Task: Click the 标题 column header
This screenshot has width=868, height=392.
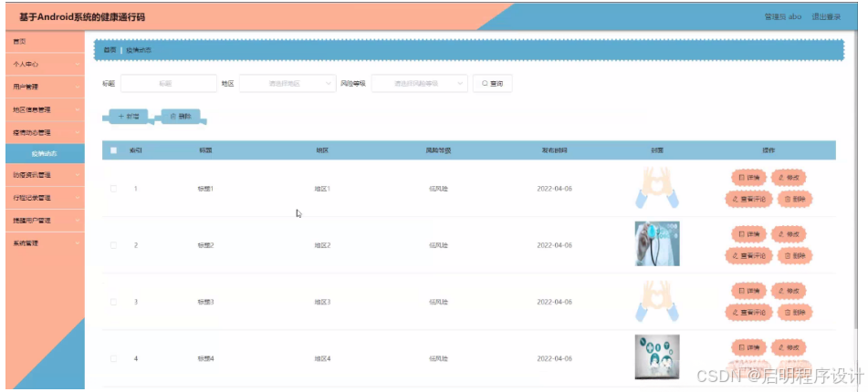Action: [x=205, y=150]
